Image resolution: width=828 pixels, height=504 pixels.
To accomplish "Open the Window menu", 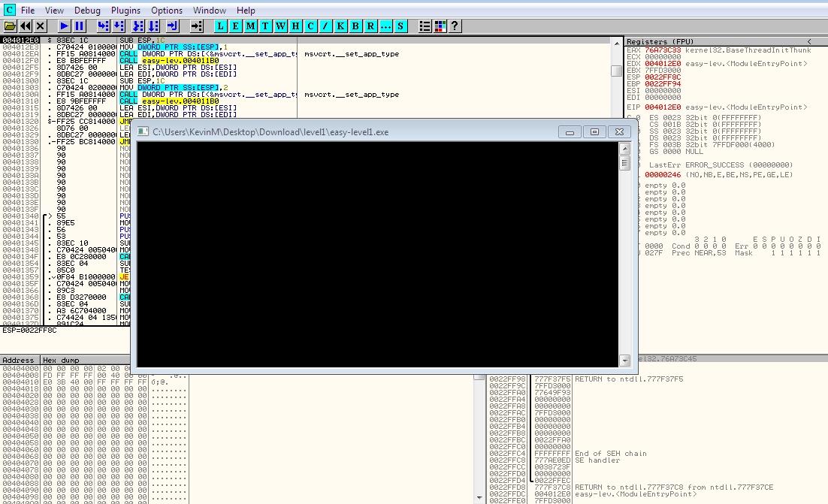I will pos(209,10).
